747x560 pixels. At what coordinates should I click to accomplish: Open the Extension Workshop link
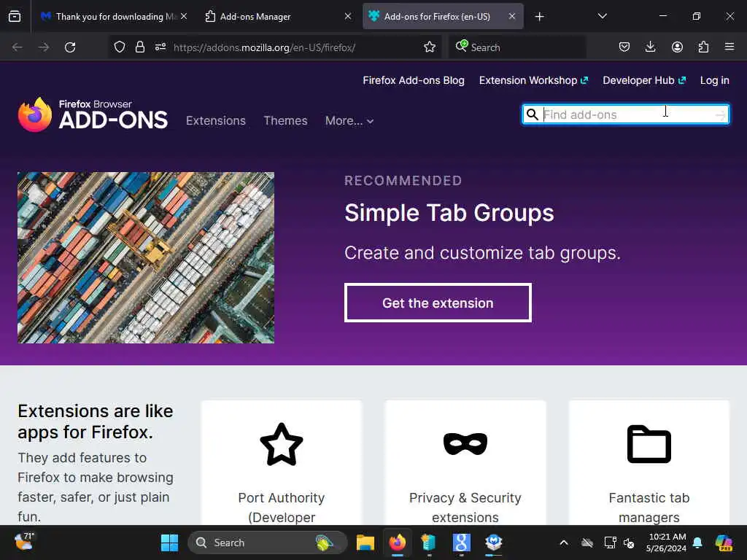point(533,80)
